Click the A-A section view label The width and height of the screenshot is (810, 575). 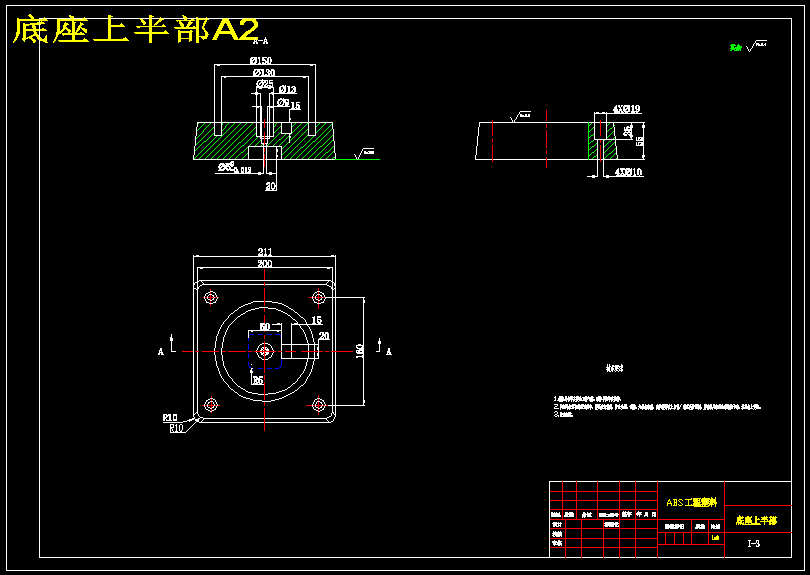[261, 41]
